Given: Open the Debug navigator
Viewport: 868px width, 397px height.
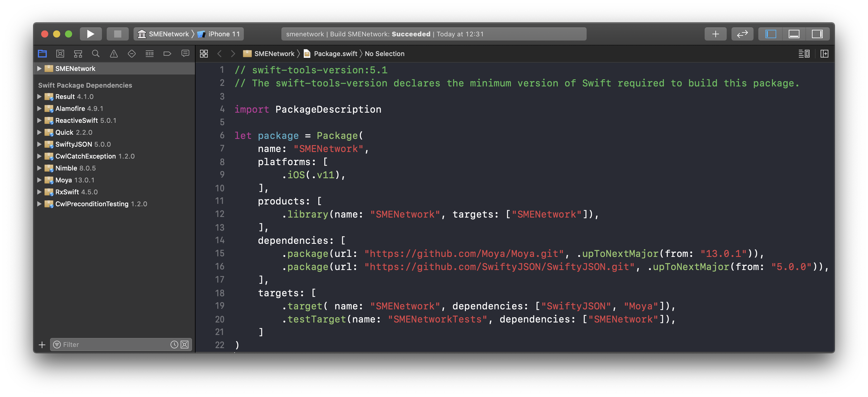Looking at the screenshot, I should pyautogui.click(x=150, y=54).
